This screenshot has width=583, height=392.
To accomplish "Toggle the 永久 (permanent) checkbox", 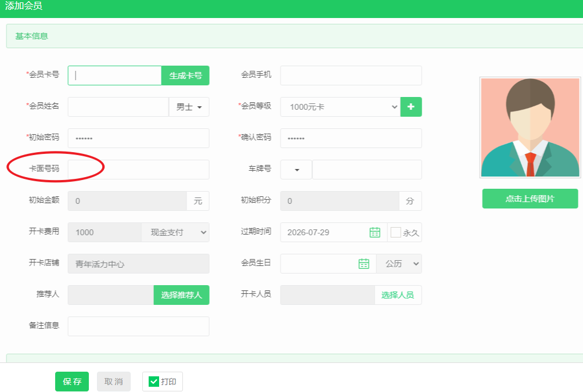I will coord(396,232).
